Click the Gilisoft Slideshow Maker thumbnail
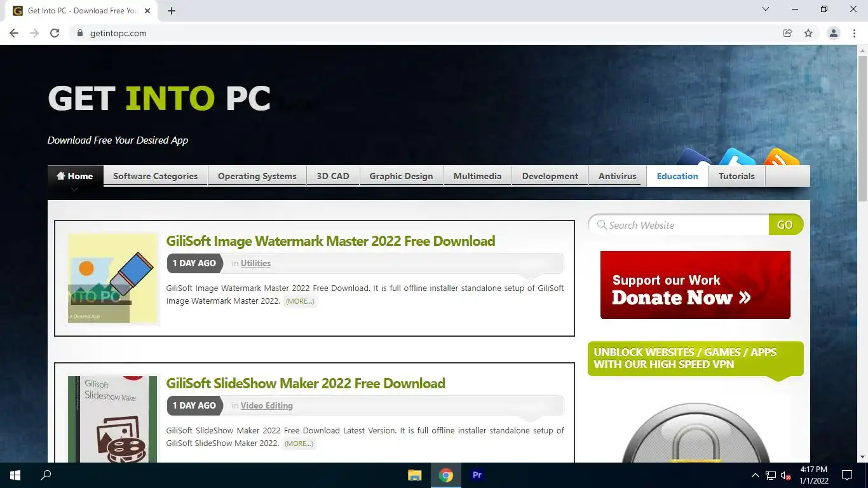Viewport: 868px width, 488px height. pyautogui.click(x=112, y=419)
